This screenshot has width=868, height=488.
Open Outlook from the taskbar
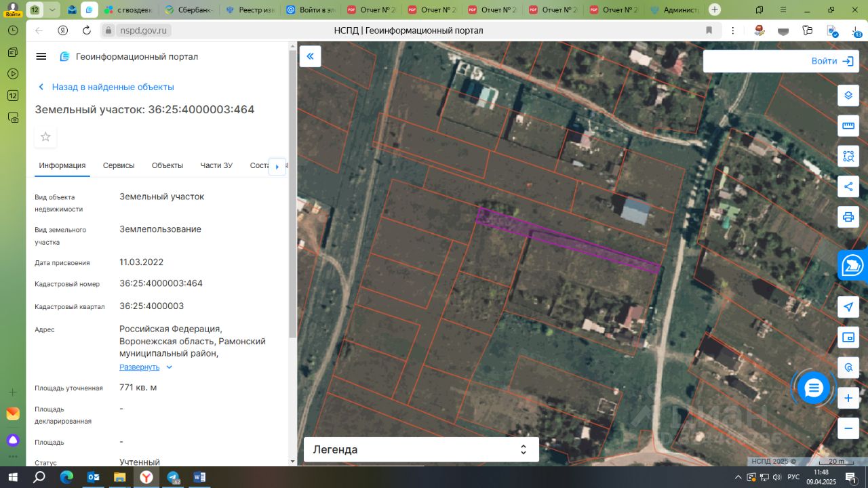click(x=93, y=477)
